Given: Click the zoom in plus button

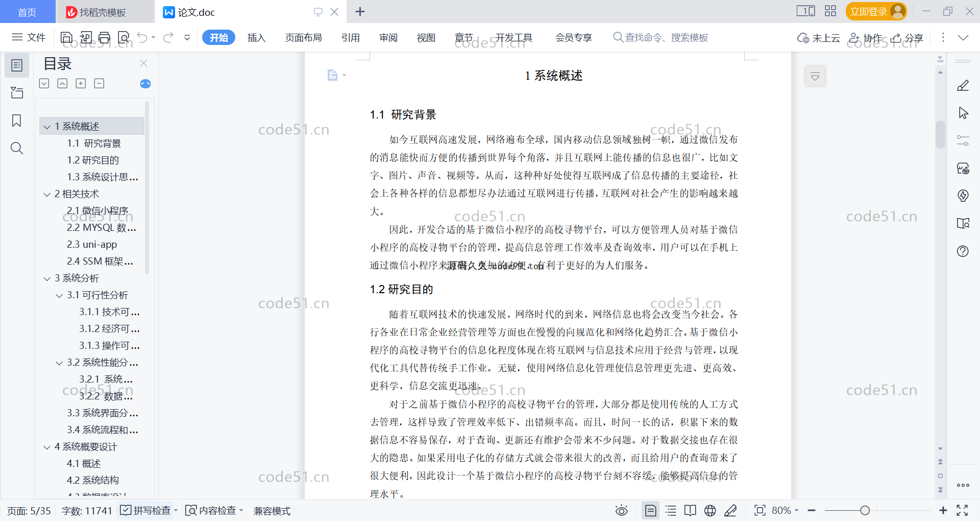Looking at the screenshot, I should click(x=943, y=510).
